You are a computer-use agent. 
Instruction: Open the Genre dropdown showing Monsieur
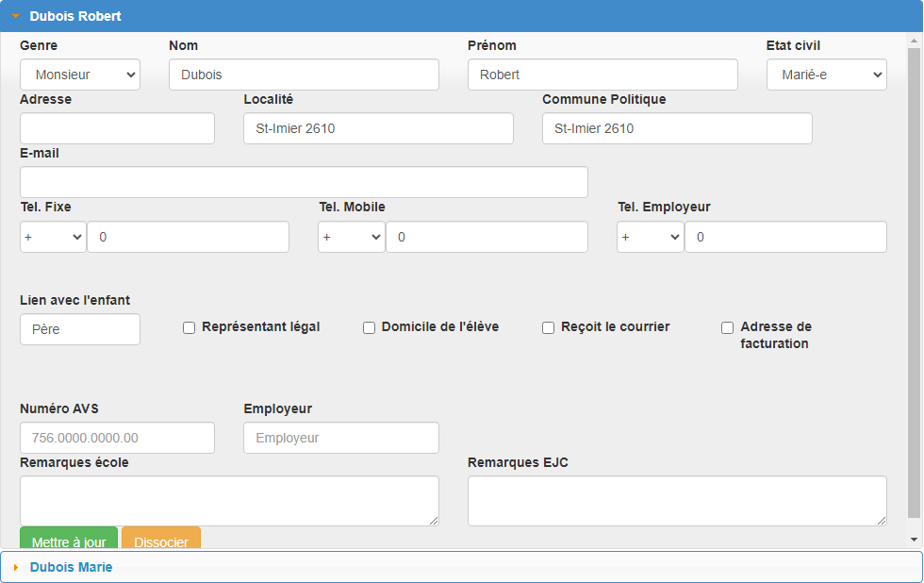tap(80, 75)
